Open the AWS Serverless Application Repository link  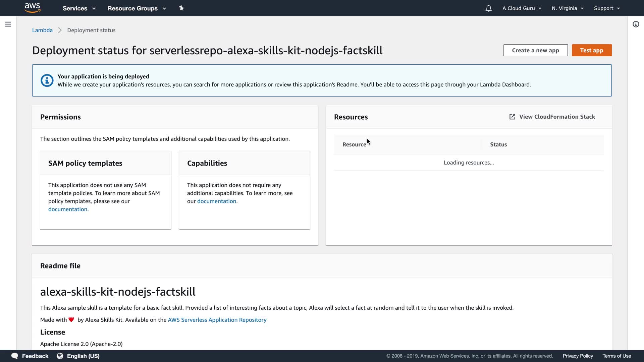click(x=217, y=320)
